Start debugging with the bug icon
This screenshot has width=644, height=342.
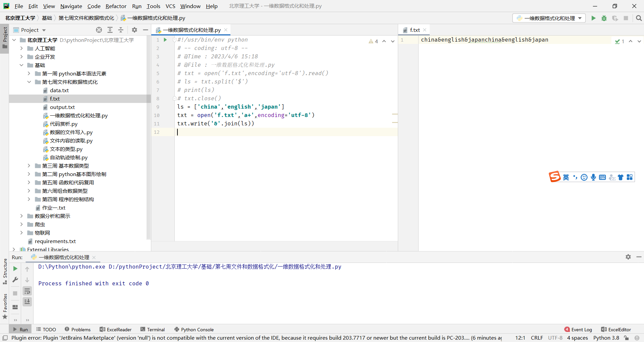pos(604,18)
